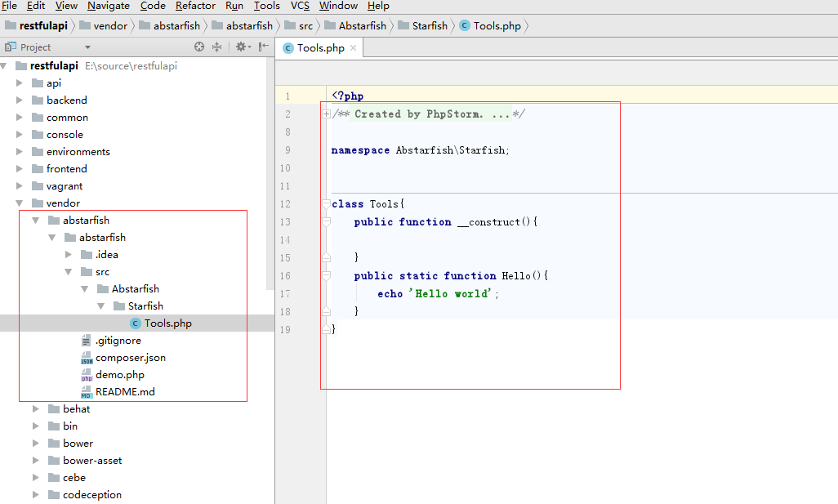
Task: Click the Project view icon in panel header
Action: coord(10,47)
